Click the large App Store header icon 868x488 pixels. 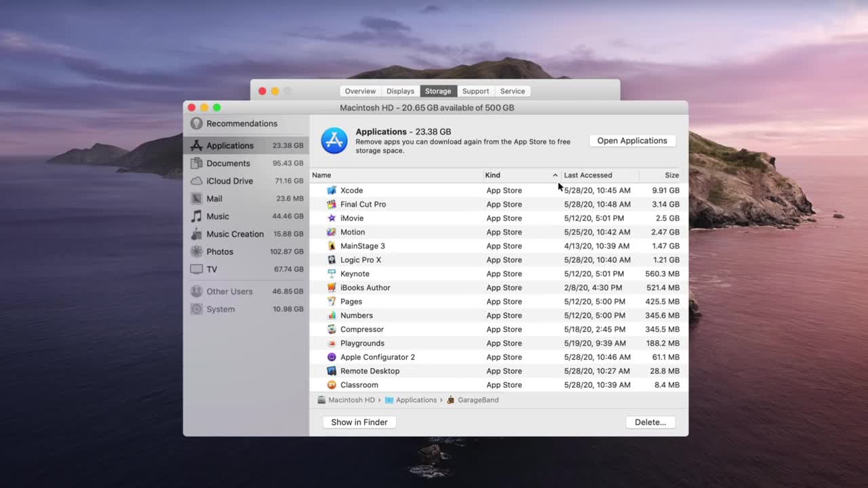click(334, 141)
